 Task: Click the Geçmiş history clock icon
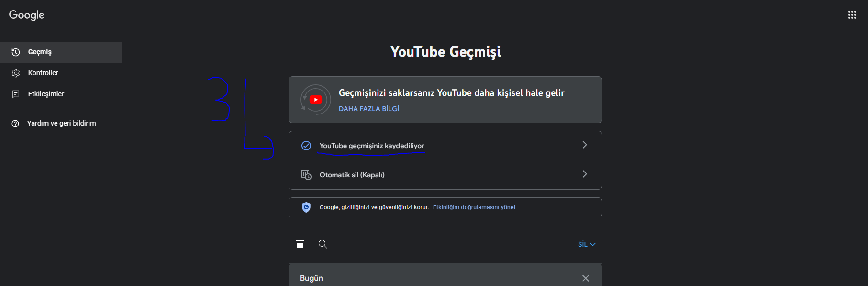click(x=16, y=52)
